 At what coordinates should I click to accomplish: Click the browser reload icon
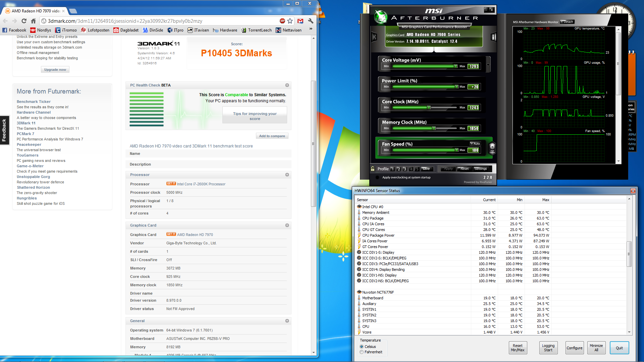pyautogui.click(x=24, y=21)
